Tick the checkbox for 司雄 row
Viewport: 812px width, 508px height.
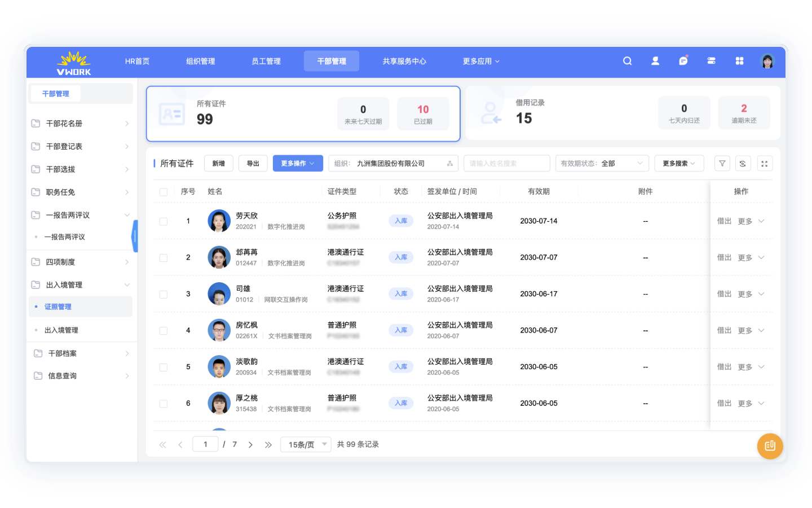point(164,294)
